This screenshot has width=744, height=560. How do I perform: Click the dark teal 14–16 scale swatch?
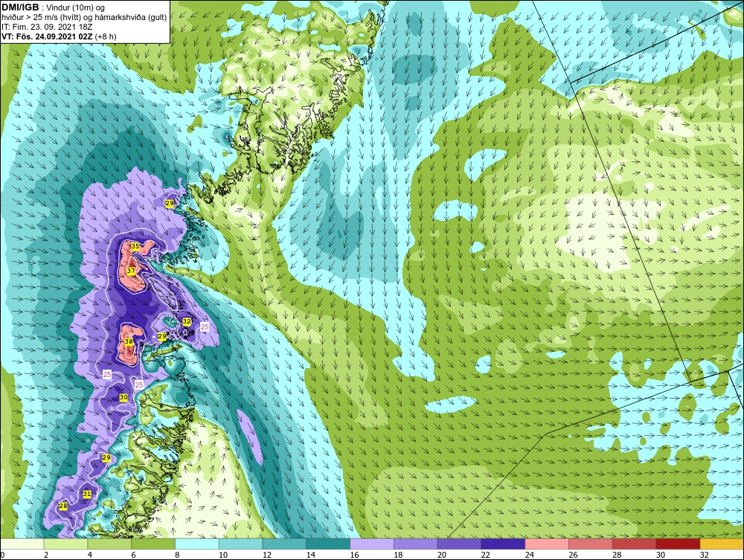[328, 544]
